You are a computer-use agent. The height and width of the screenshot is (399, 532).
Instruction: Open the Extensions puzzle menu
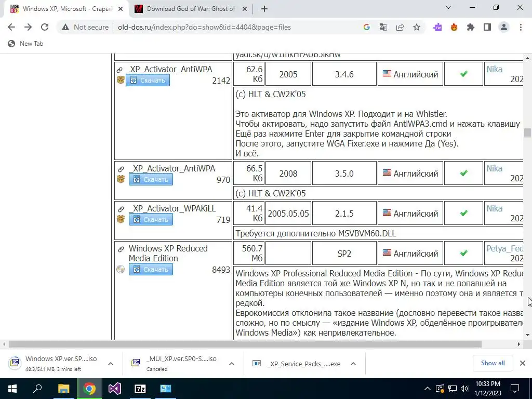(471, 27)
